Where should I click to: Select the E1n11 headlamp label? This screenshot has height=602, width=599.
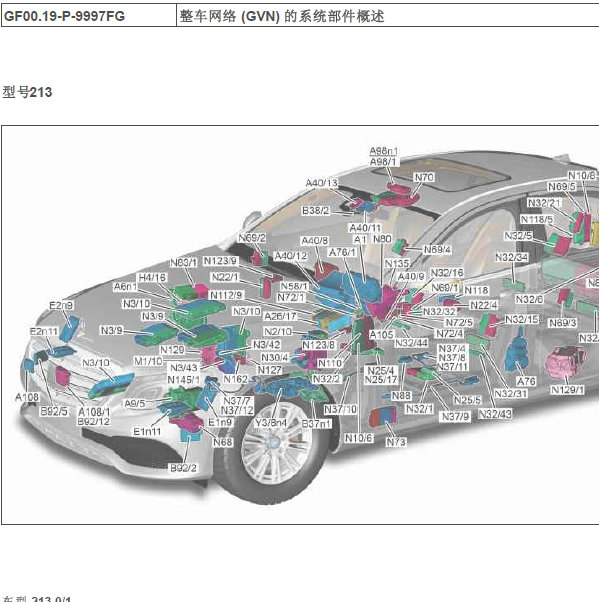click(147, 432)
